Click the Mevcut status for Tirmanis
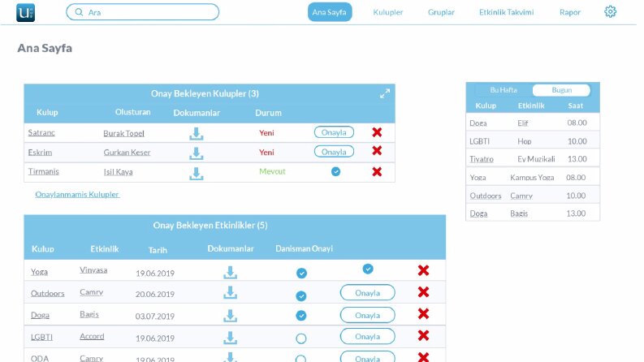 coord(272,171)
